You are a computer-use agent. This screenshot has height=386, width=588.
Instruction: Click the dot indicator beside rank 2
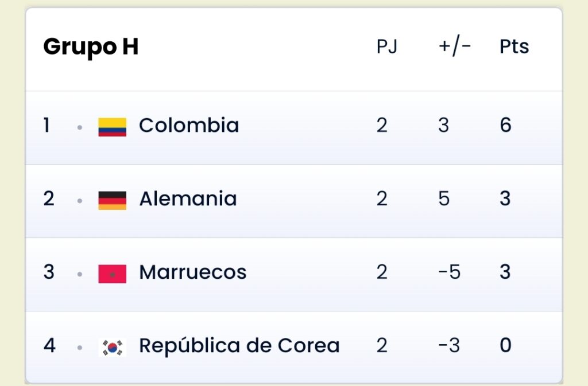79,201
